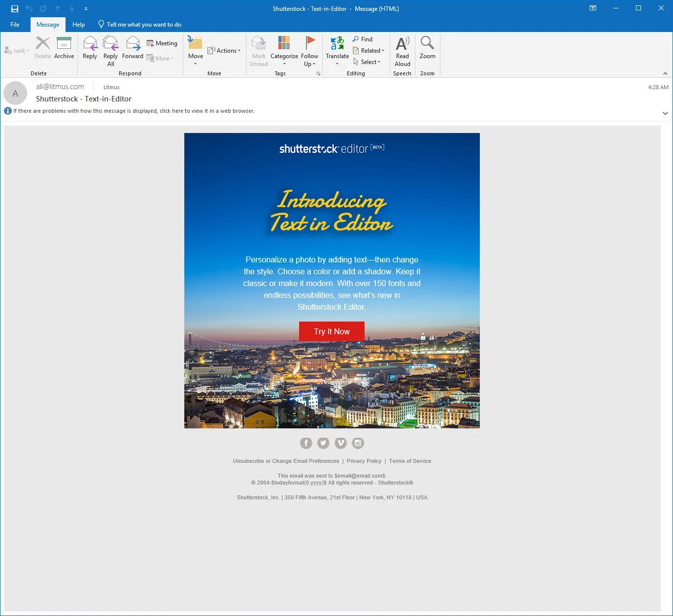Click the Introducing Text in Editor banner

332,211
